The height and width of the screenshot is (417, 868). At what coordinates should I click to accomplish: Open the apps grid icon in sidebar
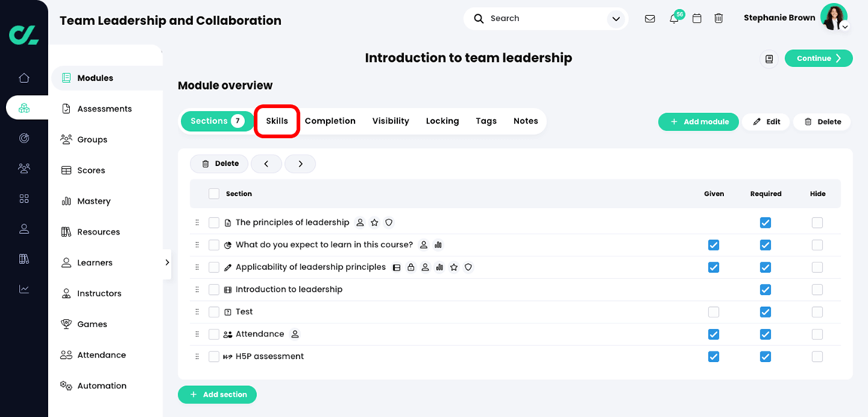click(24, 198)
